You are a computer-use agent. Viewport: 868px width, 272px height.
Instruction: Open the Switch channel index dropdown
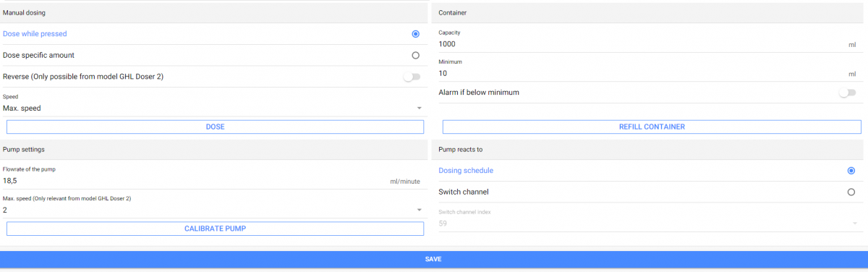tap(854, 224)
